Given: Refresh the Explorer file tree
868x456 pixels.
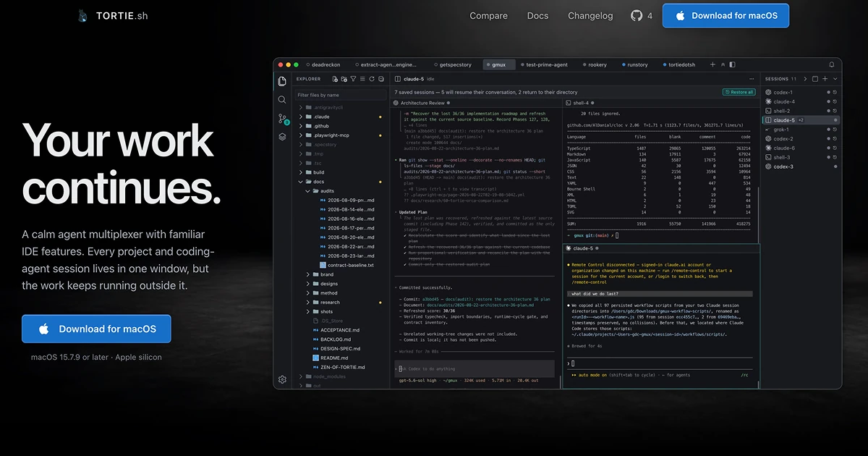Looking at the screenshot, I should (x=372, y=79).
